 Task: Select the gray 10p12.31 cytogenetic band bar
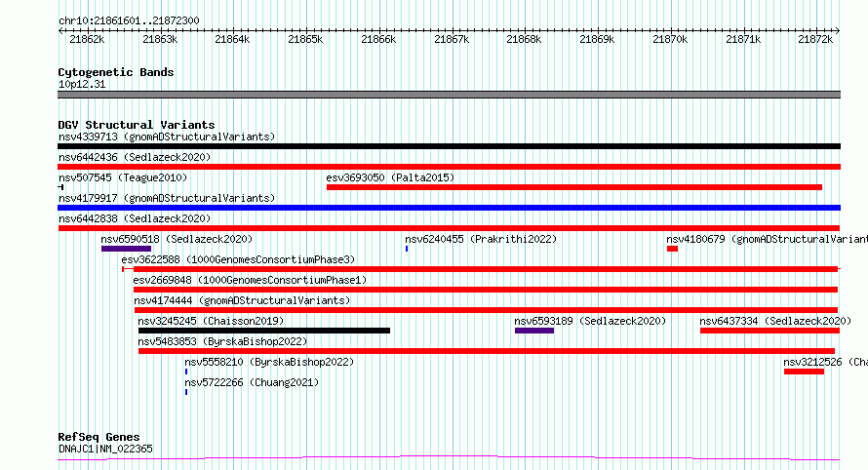click(x=449, y=95)
